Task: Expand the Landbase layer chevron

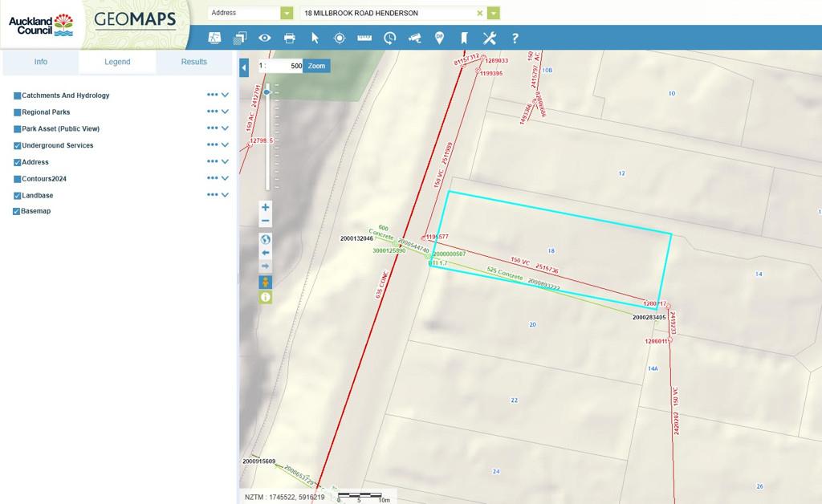Action: tap(226, 195)
